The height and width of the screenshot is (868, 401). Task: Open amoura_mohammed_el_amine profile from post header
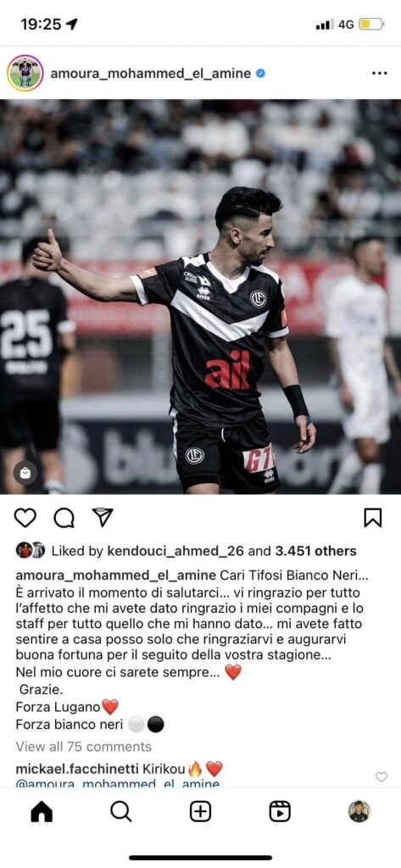pos(151,73)
